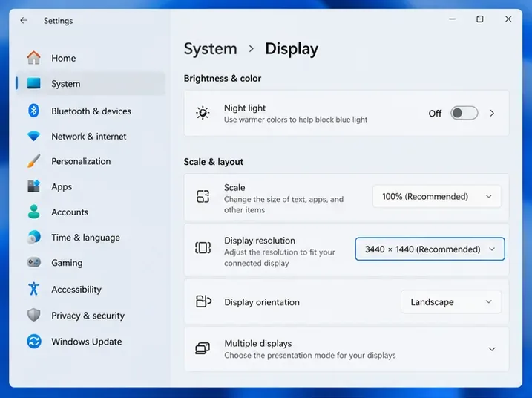The image size is (532, 398).
Task: Click the Night light title text
Action: [x=245, y=108]
